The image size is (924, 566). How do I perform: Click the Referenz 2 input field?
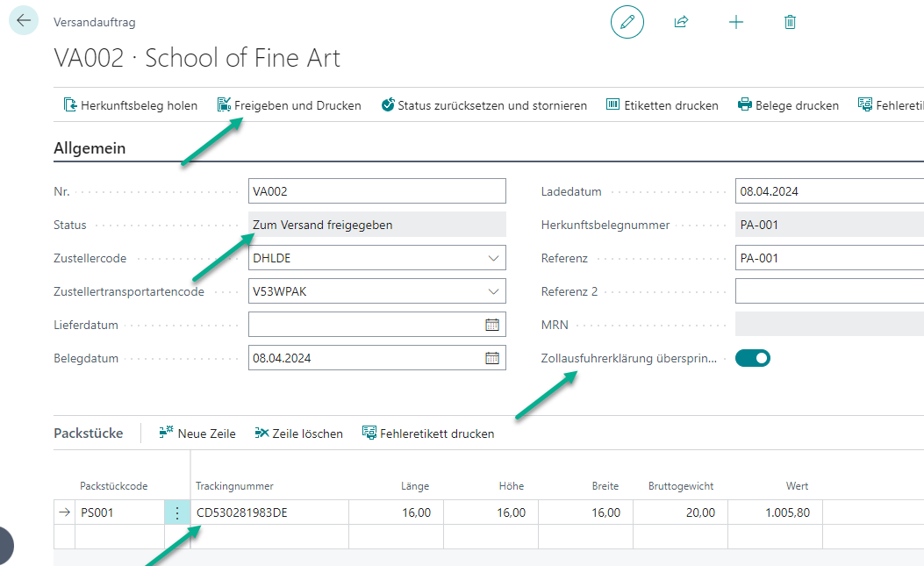827,291
